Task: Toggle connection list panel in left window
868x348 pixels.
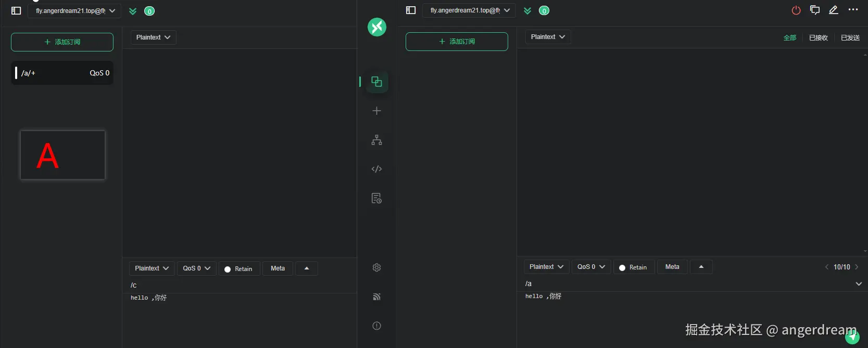Action: (x=16, y=11)
